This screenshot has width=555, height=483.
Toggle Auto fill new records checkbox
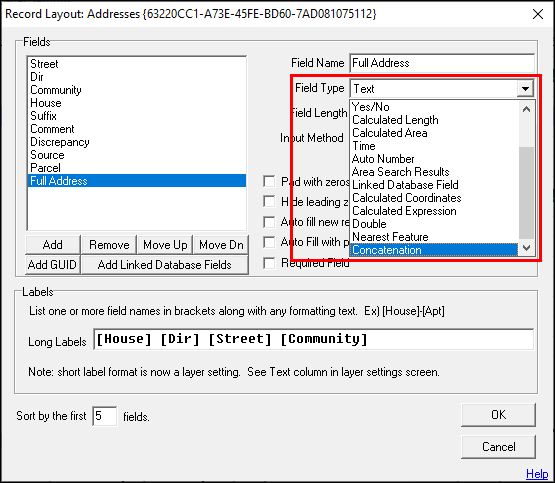click(269, 222)
